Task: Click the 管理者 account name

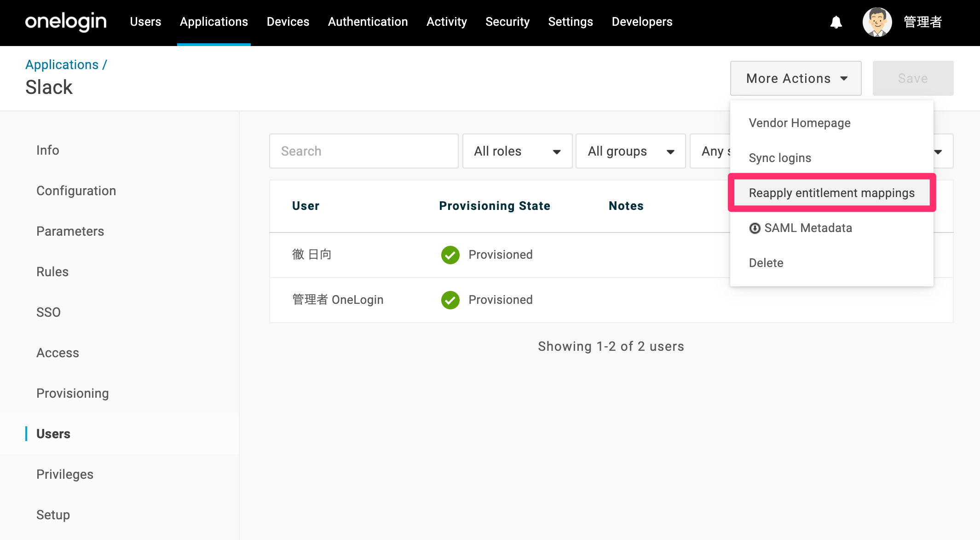Action: click(x=923, y=22)
